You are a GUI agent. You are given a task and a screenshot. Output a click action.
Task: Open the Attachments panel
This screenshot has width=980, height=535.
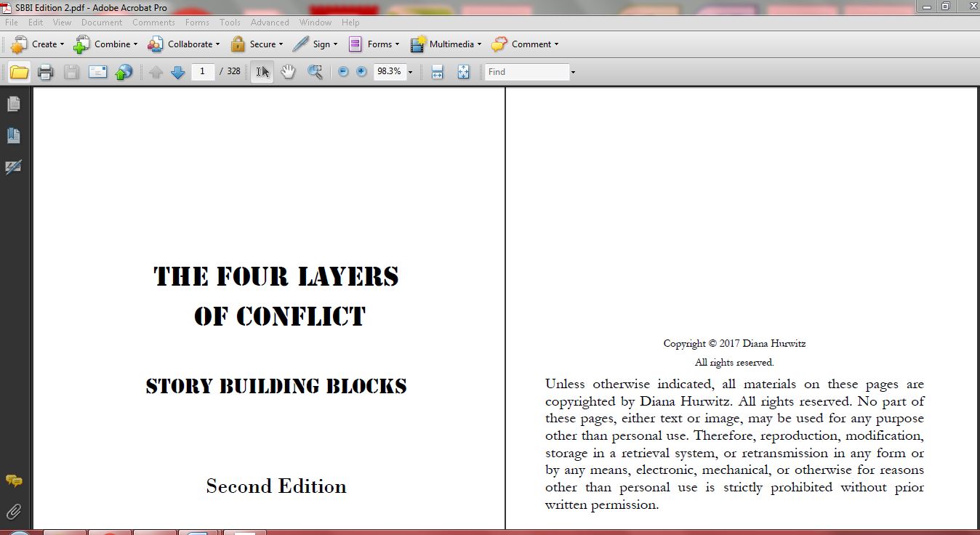click(13, 510)
